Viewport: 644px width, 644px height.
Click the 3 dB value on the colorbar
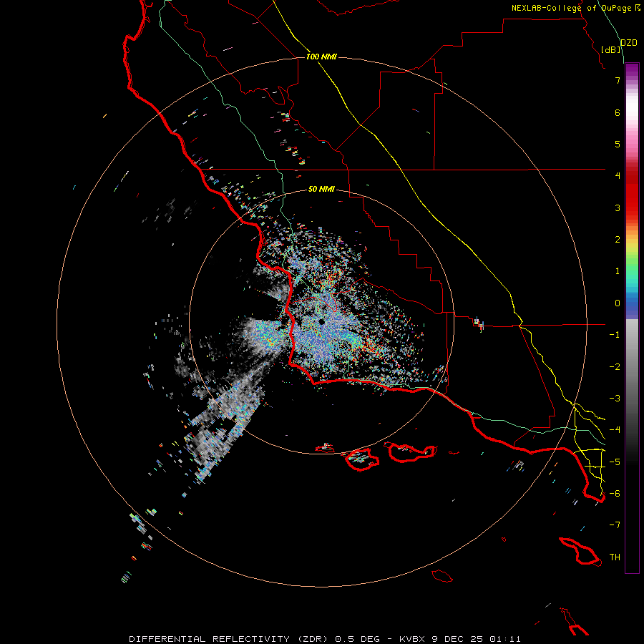pyautogui.click(x=618, y=208)
